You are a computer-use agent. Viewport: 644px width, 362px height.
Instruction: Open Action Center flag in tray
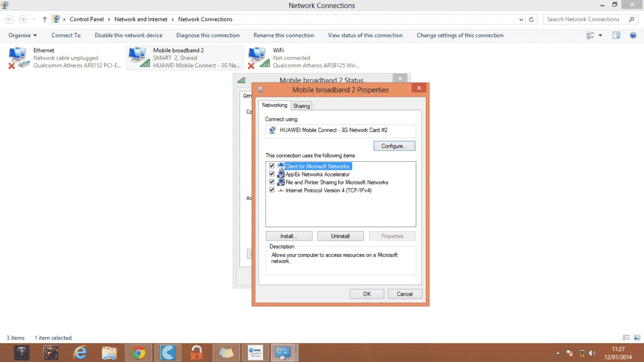(569, 353)
